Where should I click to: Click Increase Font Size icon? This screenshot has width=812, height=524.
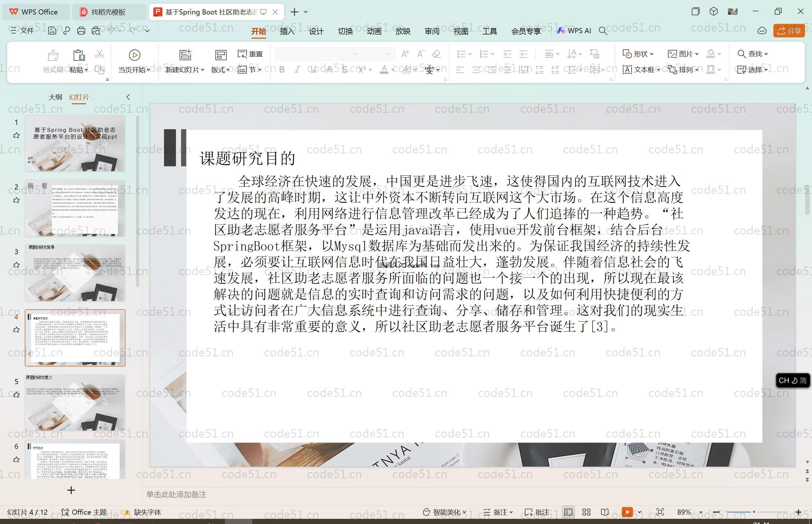tap(405, 54)
